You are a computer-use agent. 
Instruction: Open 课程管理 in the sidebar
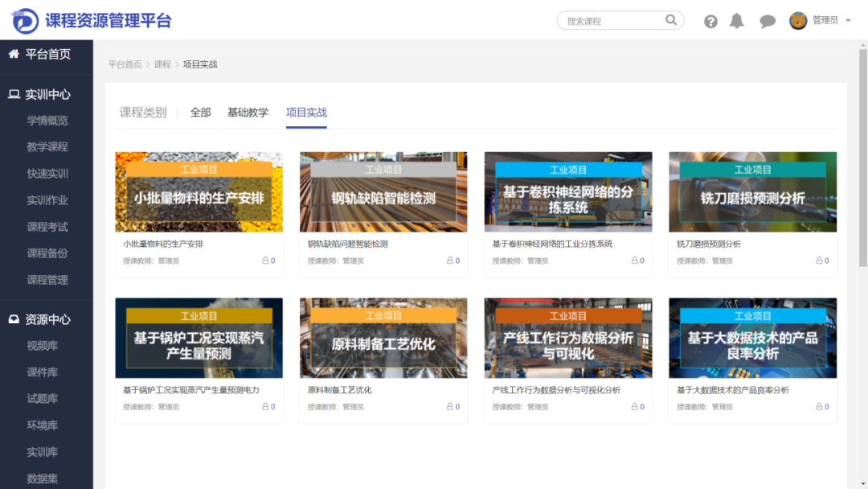pos(47,280)
